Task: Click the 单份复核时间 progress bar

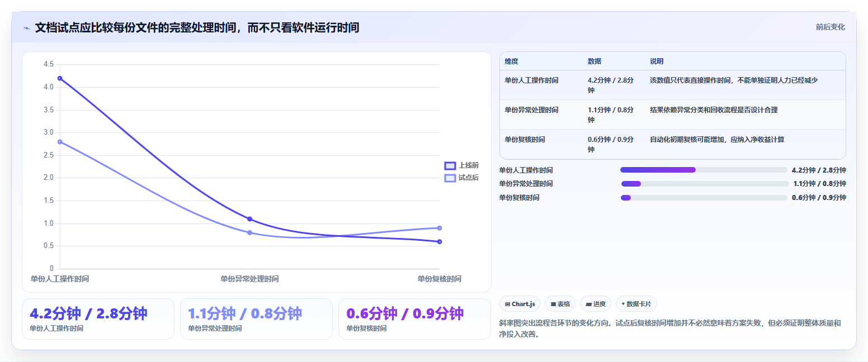Action: [x=704, y=197]
